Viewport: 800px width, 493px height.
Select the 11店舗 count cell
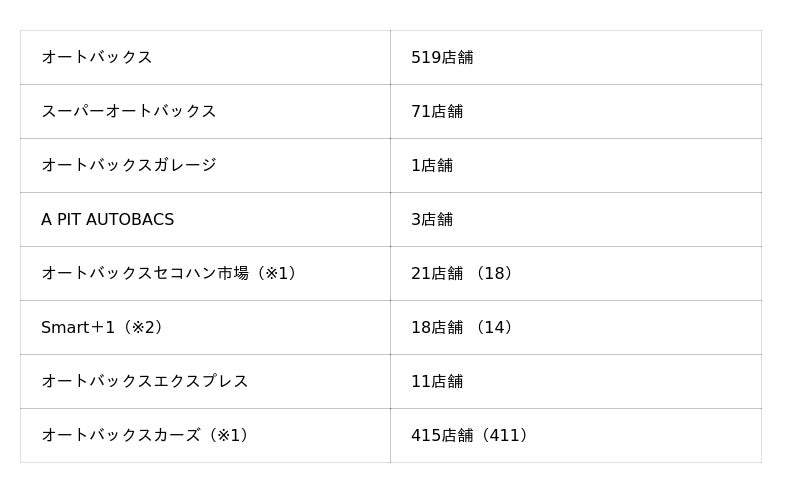(x=437, y=381)
